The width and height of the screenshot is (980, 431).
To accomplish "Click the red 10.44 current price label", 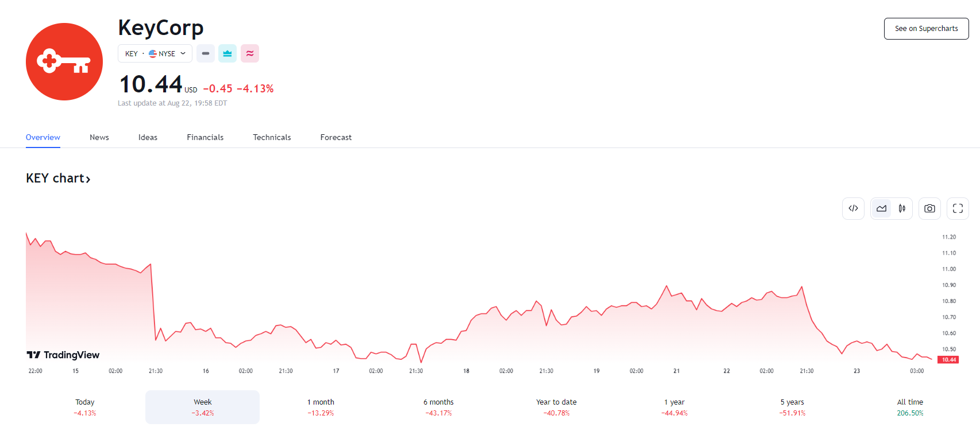I will [948, 360].
